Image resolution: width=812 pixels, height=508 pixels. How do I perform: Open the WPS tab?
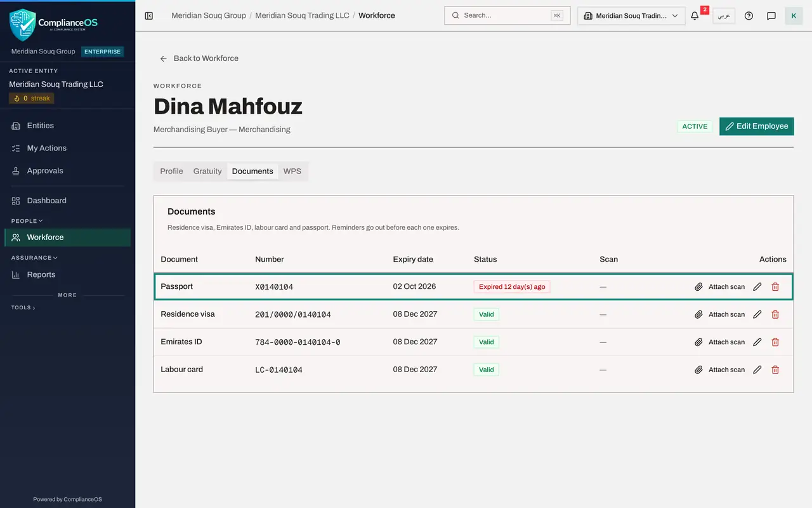[292, 171]
